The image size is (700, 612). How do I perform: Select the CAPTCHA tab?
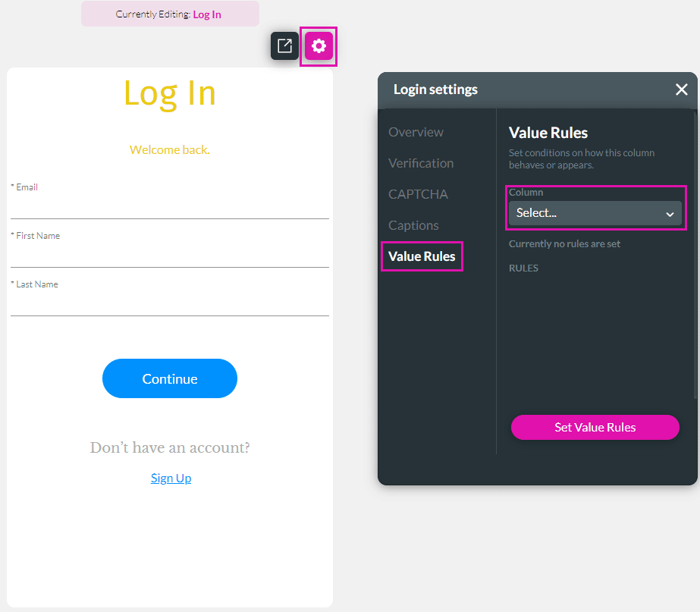pyautogui.click(x=418, y=194)
